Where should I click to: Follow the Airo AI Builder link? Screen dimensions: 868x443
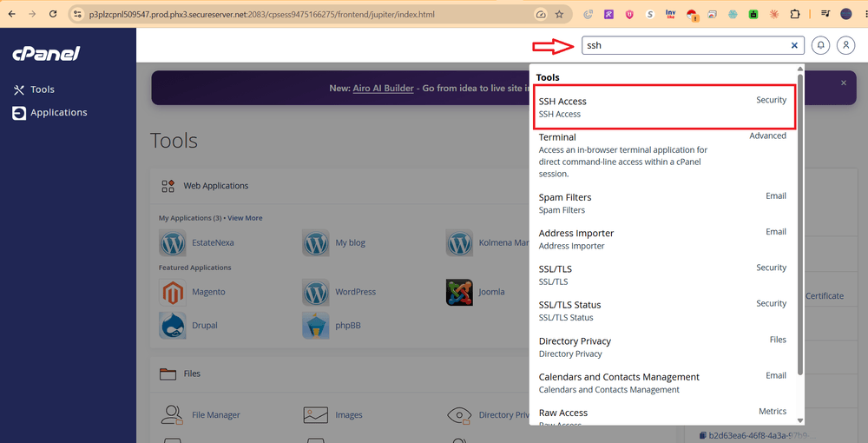click(x=383, y=88)
